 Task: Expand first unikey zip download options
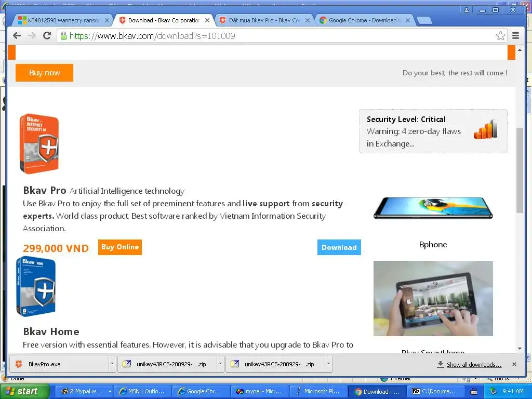point(220,364)
